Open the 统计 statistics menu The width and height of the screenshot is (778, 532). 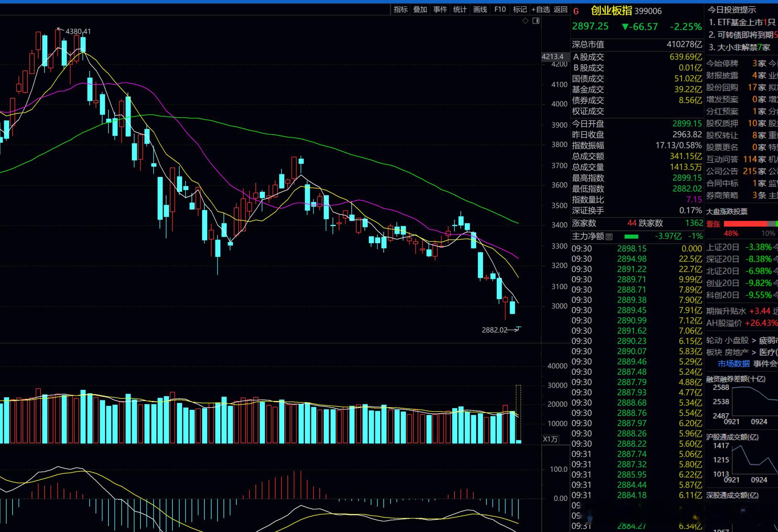point(460,10)
